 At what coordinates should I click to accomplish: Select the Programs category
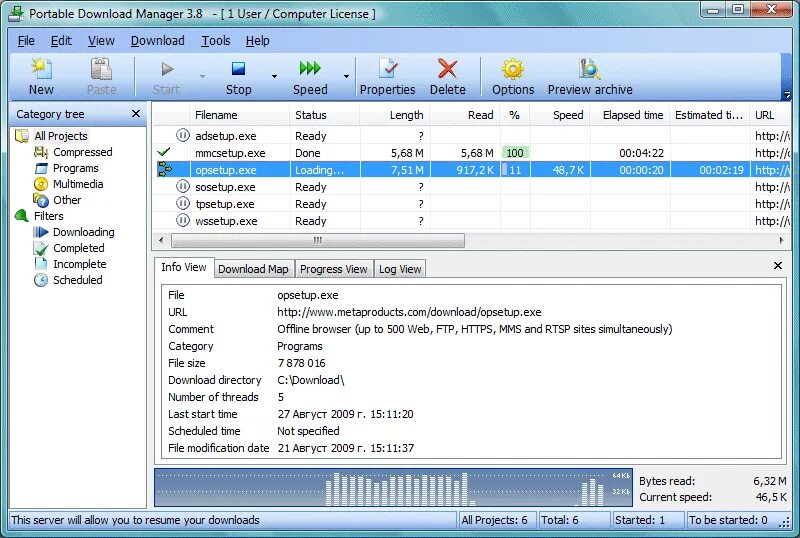click(x=76, y=168)
